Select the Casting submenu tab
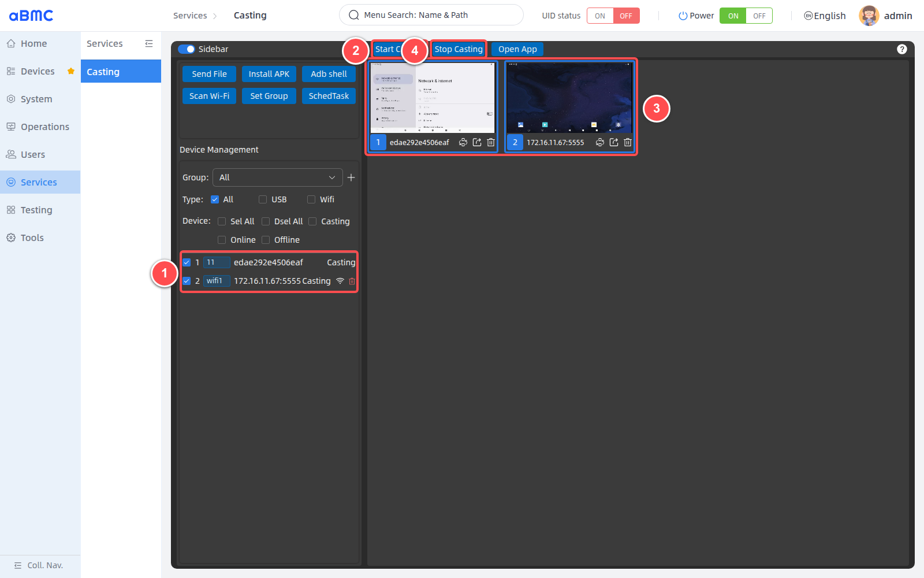 [121, 72]
